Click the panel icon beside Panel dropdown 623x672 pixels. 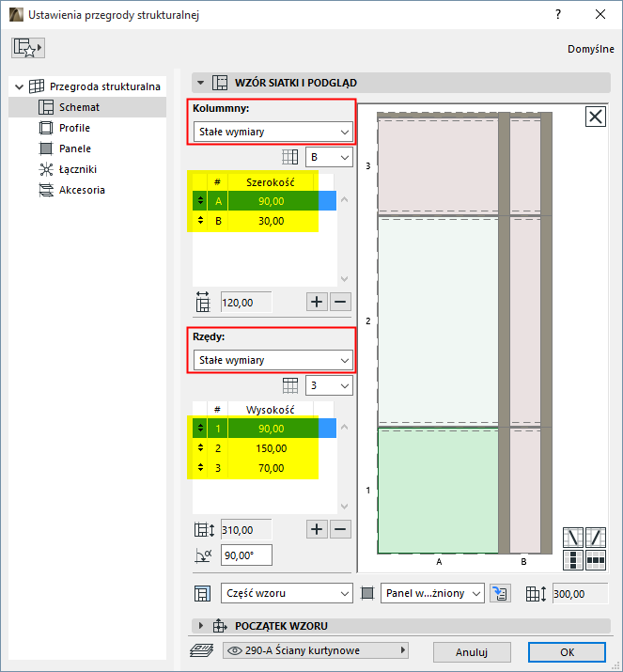(367, 594)
